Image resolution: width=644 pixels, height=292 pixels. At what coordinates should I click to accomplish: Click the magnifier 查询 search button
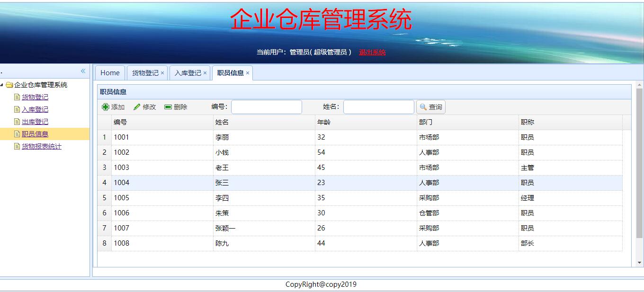pyautogui.click(x=430, y=107)
